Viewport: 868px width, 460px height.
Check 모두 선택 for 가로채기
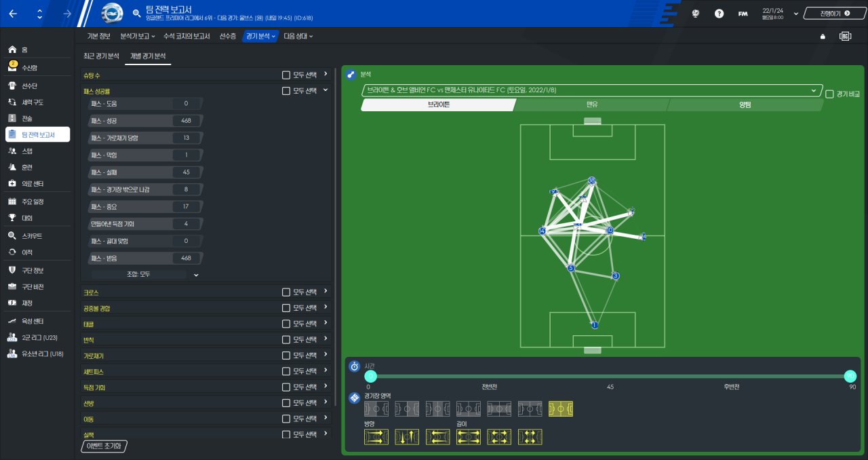coord(286,356)
